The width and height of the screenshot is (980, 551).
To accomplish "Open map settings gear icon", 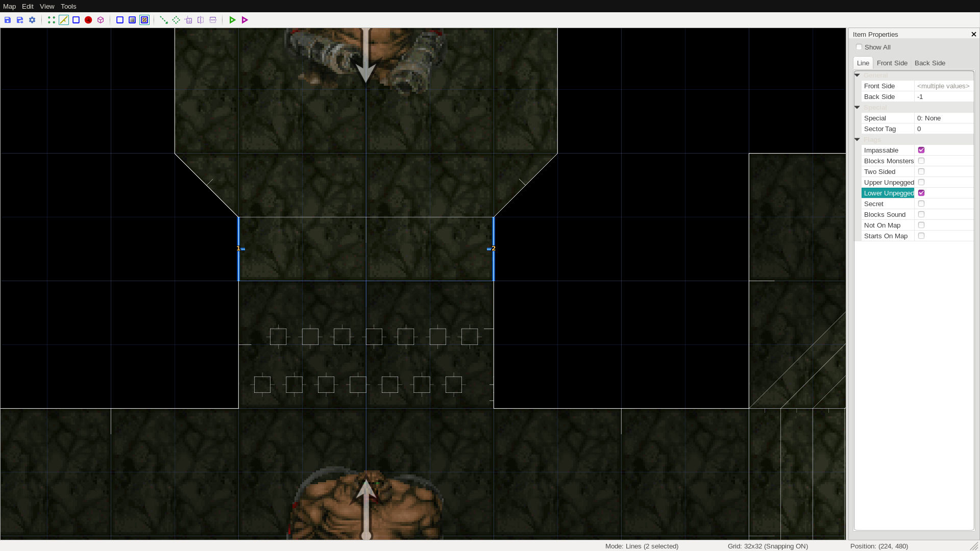I will pyautogui.click(x=32, y=20).
